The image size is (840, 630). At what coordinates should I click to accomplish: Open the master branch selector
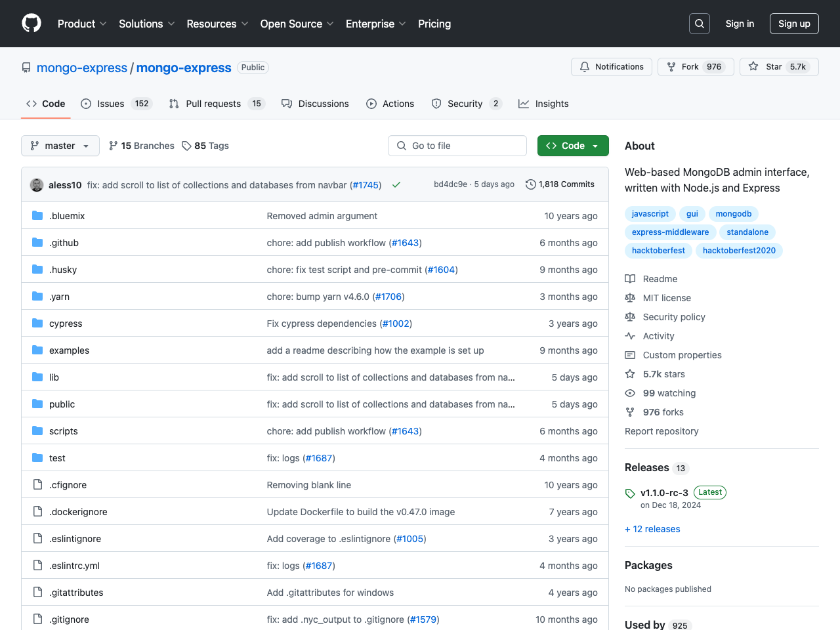point(60,146)
